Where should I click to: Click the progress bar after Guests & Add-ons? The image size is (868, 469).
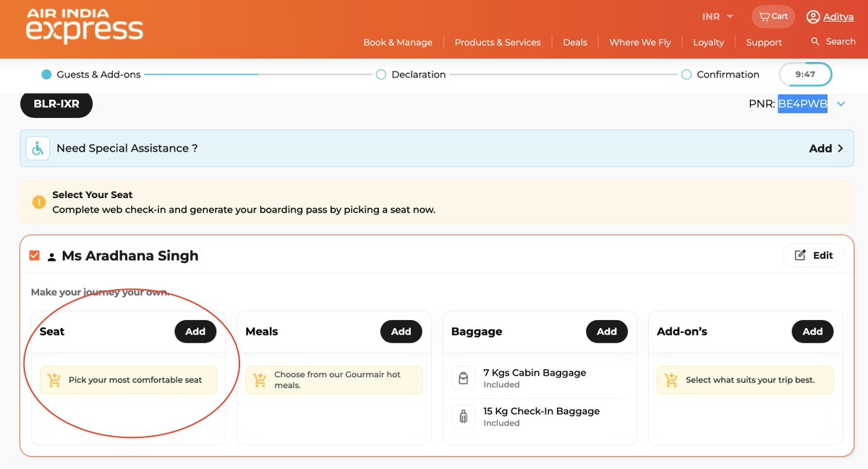coord(258,74)
